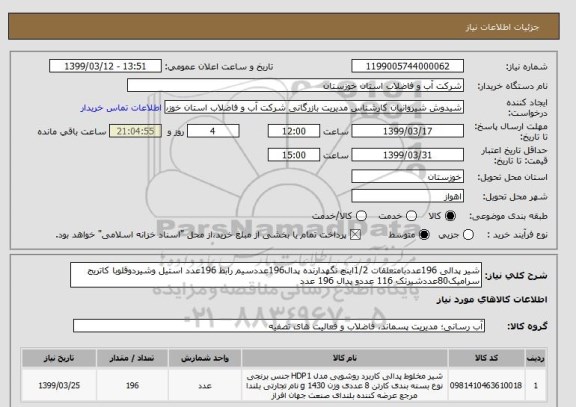
Task: Select the خدمت radio button
Action: 411,216
